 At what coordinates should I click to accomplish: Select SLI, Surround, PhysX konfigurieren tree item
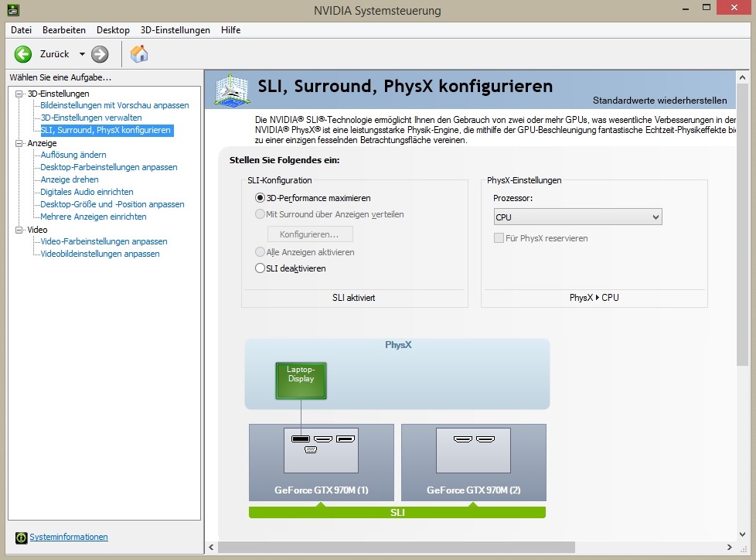pos(106,130)
